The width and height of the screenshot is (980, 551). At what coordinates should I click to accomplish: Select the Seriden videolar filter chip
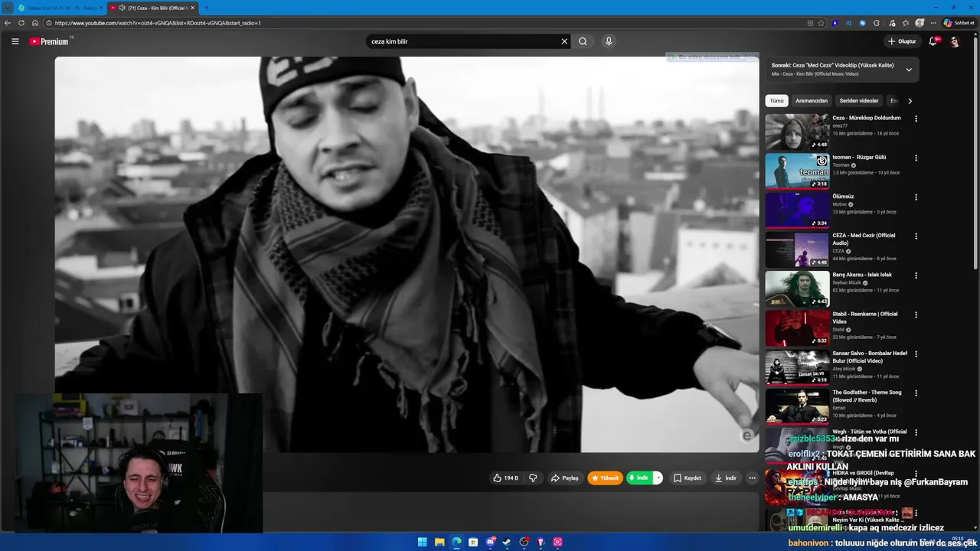pos(859,100)
